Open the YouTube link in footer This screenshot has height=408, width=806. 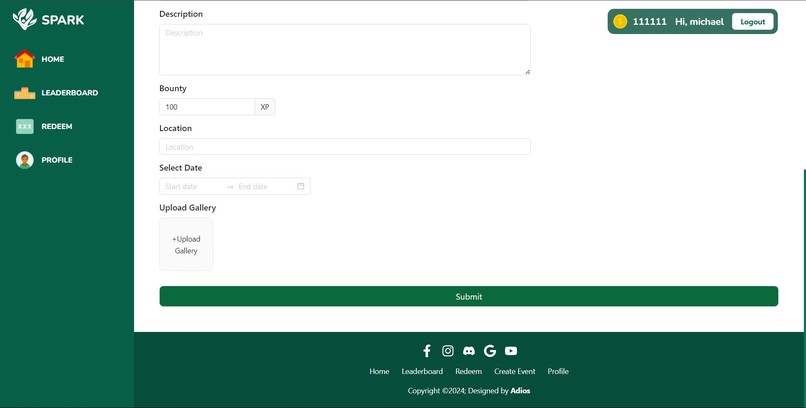click(x=511, y=351)
